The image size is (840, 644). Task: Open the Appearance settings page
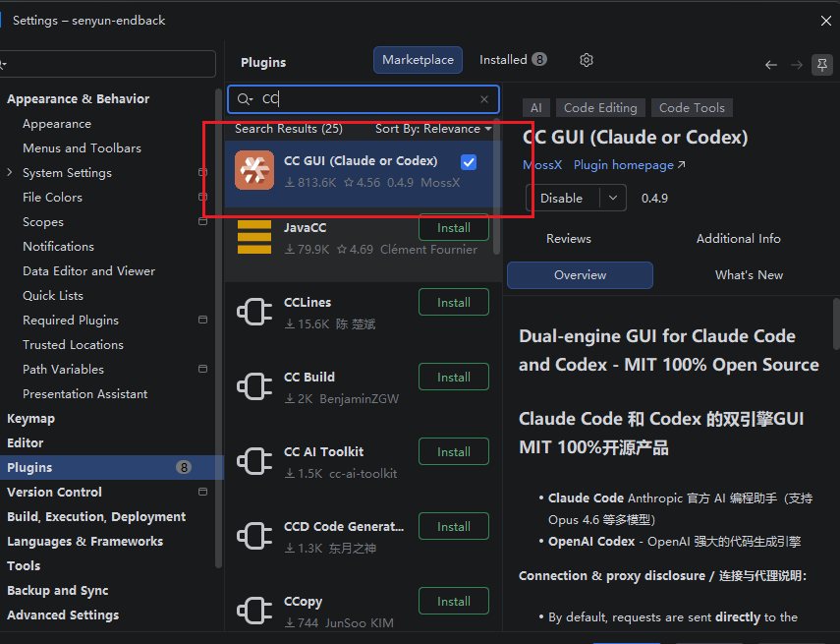click(x=57, y=124)
